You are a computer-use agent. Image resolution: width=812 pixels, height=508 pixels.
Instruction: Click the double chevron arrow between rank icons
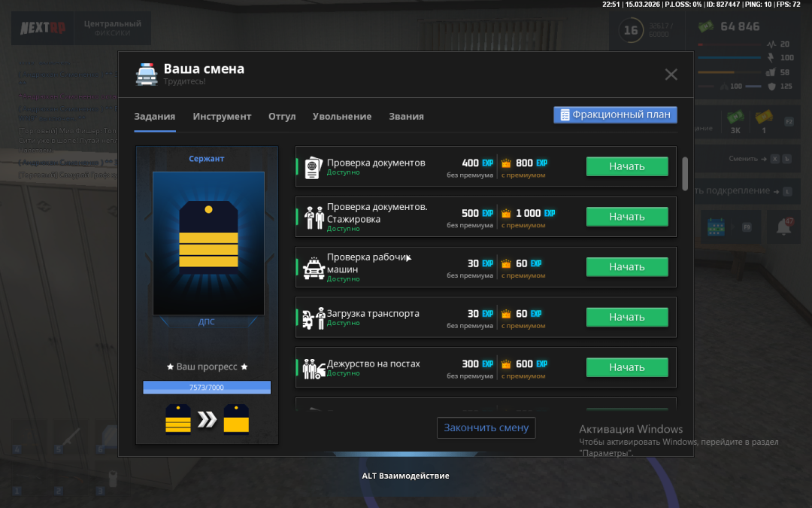[x=207, y=420]
